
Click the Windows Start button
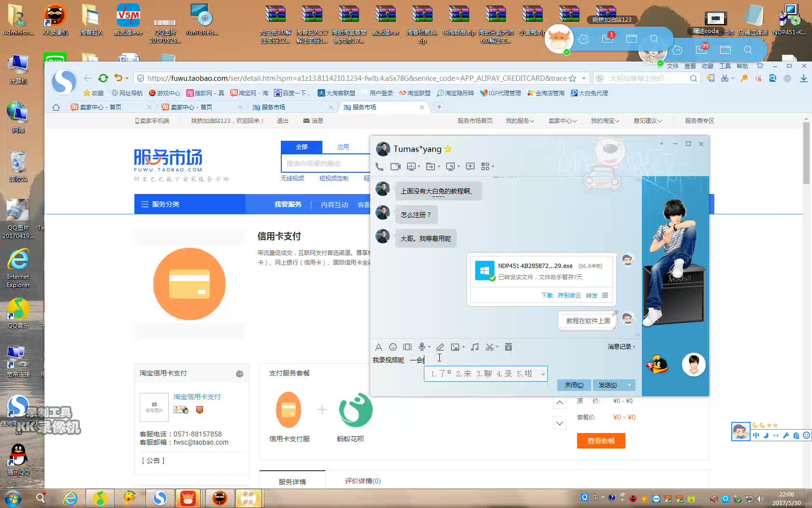coord(13,498)
